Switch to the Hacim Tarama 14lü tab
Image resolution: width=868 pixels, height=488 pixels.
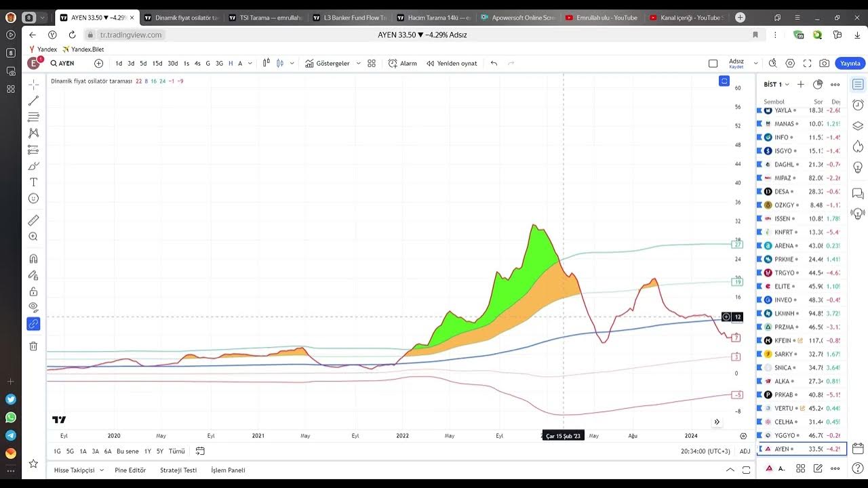point(433,18)
